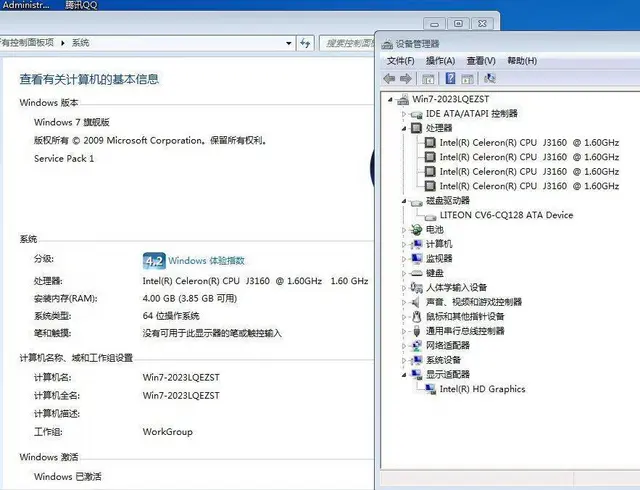Select the IDE ATA/ATAPI 控制器 category icon
Viewport: 640px width, 490px height.
[x=416, y=114]
